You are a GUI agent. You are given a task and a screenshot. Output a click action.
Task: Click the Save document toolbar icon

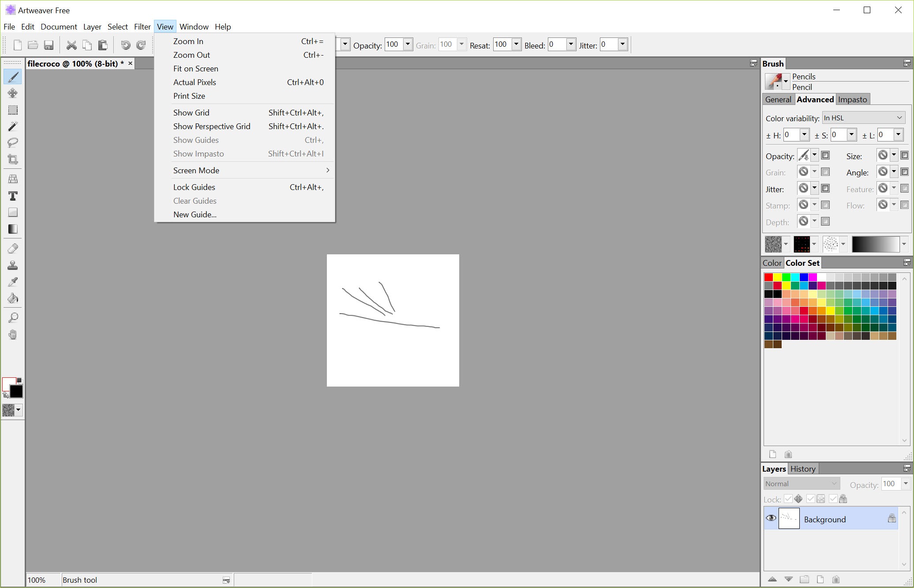pyautogui.click(x=49, y=45)
